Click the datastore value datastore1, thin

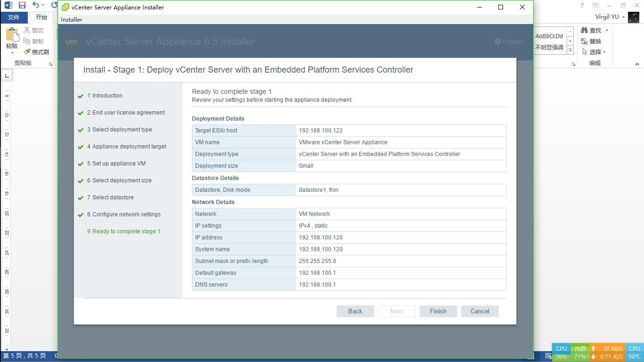[x=319, y=190]
